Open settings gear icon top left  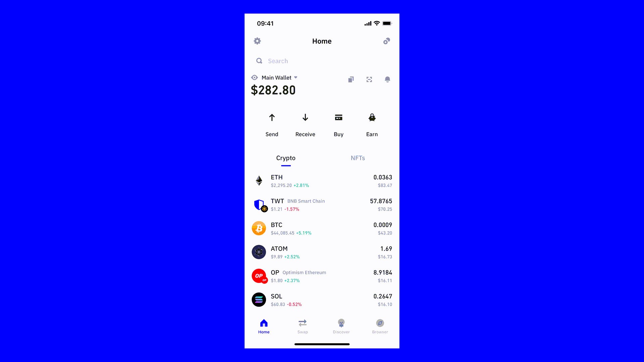click(x=257, y=41)
